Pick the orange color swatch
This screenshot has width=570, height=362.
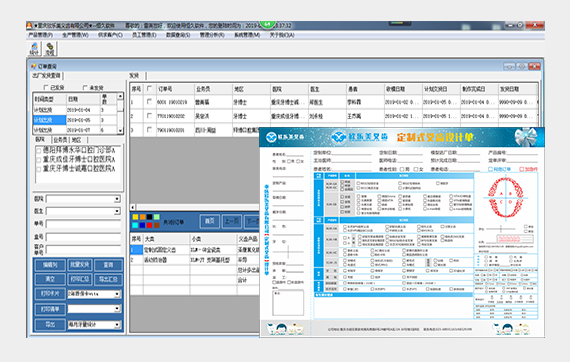pos(142,217)
